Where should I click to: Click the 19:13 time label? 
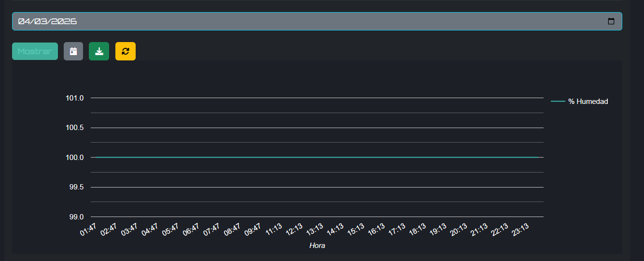438,229
